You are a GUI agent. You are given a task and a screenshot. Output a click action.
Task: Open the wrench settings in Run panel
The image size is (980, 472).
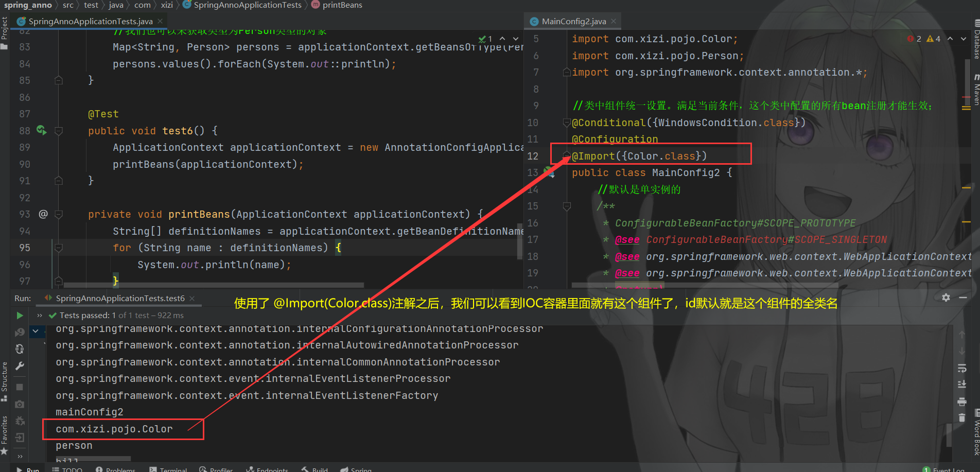[x=20, y=366]
